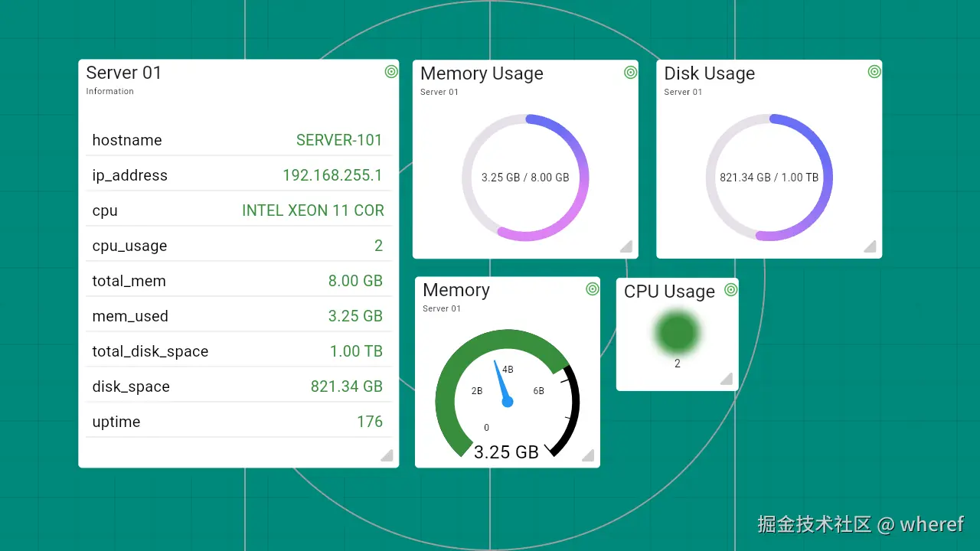Click the target icon on the Memory Usage card

pyautogui.click(x=631, y=71)
